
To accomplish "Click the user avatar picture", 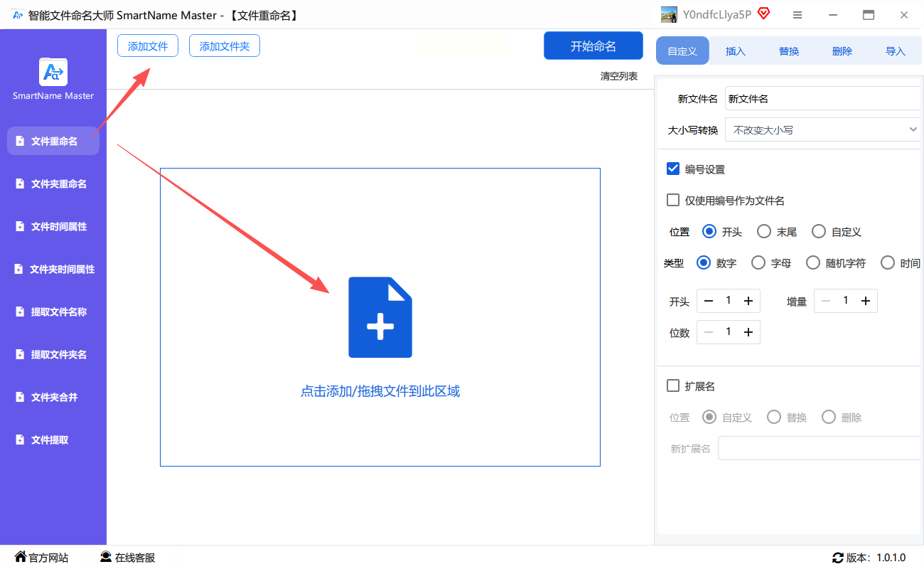I will point(669,14).
